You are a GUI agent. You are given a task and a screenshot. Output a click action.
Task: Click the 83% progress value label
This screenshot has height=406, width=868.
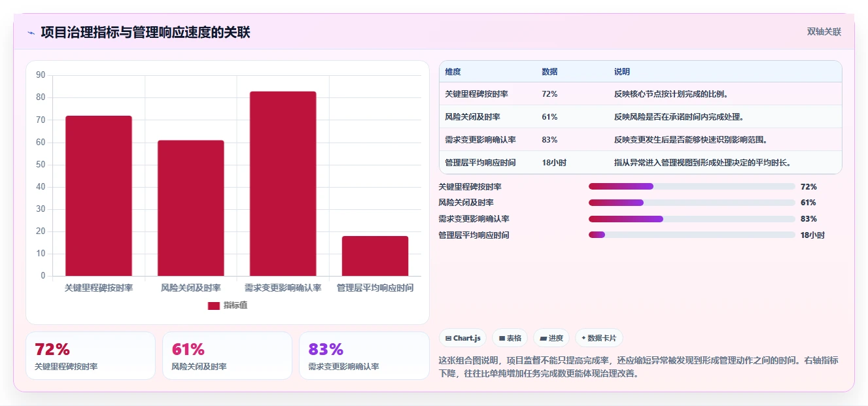tap(808, 219)
